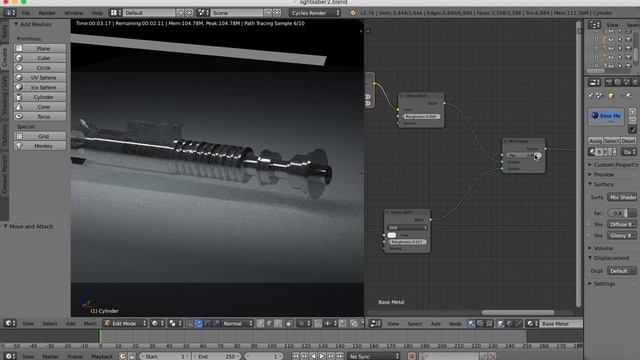Open the node editor Add menu
Viewport: 640px width, 360px height.
(x=436, y=324)
